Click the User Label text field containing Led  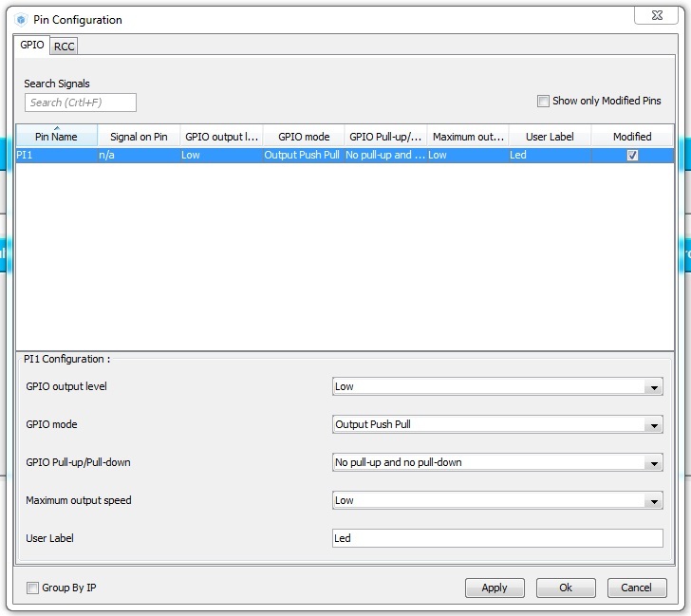pyautogui.click(x=497, y=538)
